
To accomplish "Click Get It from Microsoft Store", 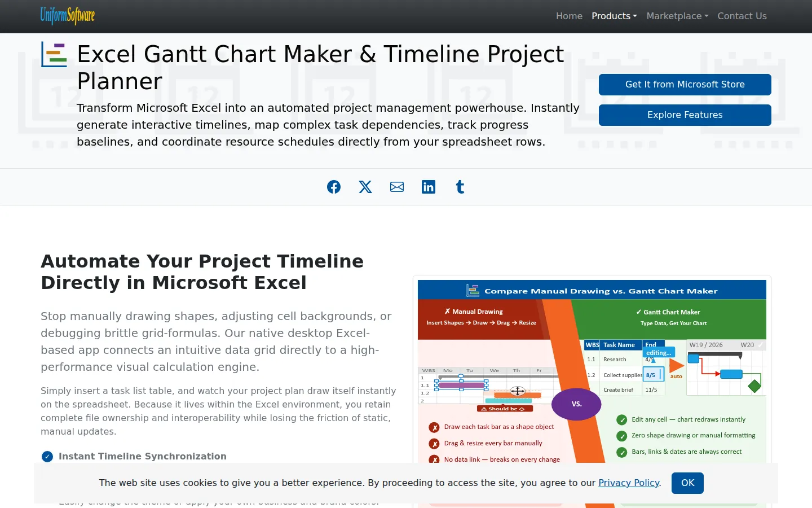I will tap(685, 85).
